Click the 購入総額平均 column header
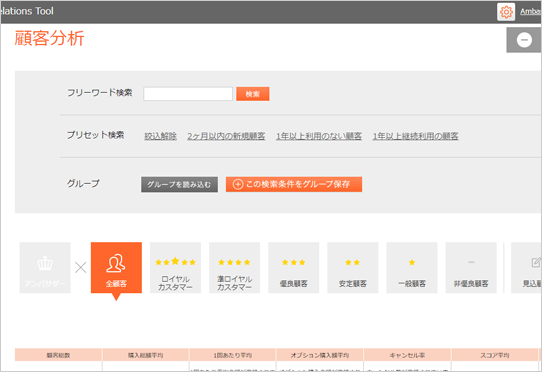This screenshot has width=542, height=372. tap(146, 355)
